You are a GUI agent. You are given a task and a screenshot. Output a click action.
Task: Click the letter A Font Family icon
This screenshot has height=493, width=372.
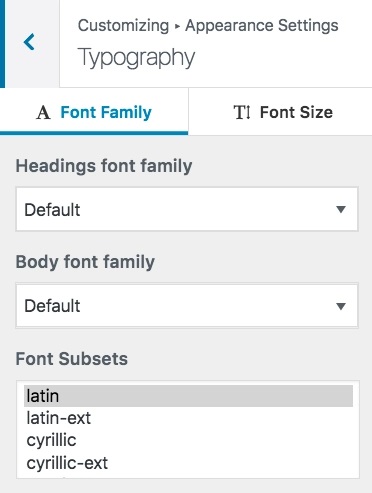[43, 112]
